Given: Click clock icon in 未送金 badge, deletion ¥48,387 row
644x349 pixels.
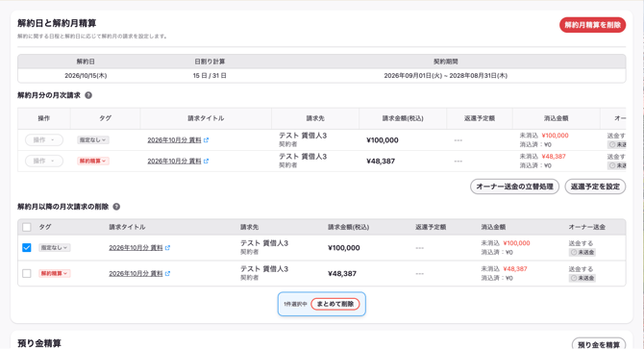Looking at the screenshot, I should 574,279.
